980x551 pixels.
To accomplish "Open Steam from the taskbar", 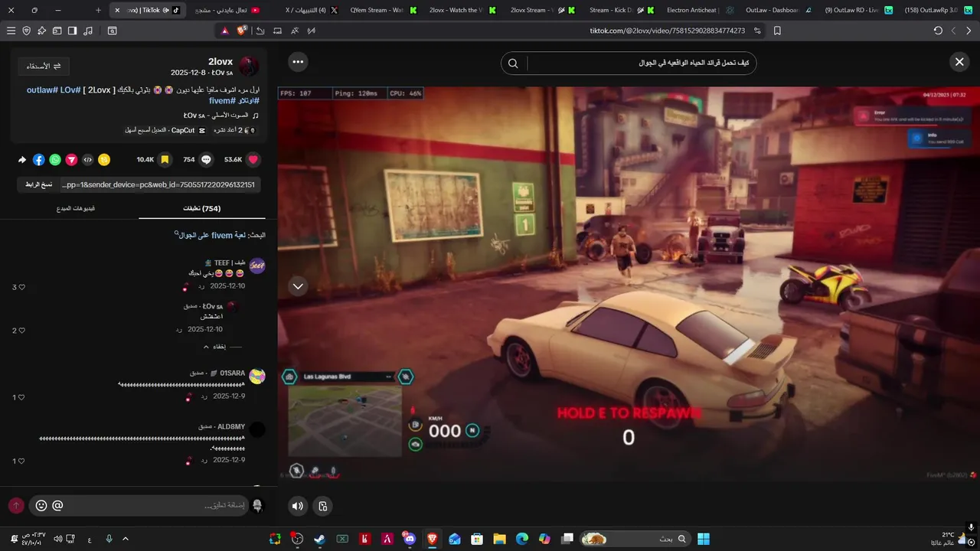I will pos(319,539).
